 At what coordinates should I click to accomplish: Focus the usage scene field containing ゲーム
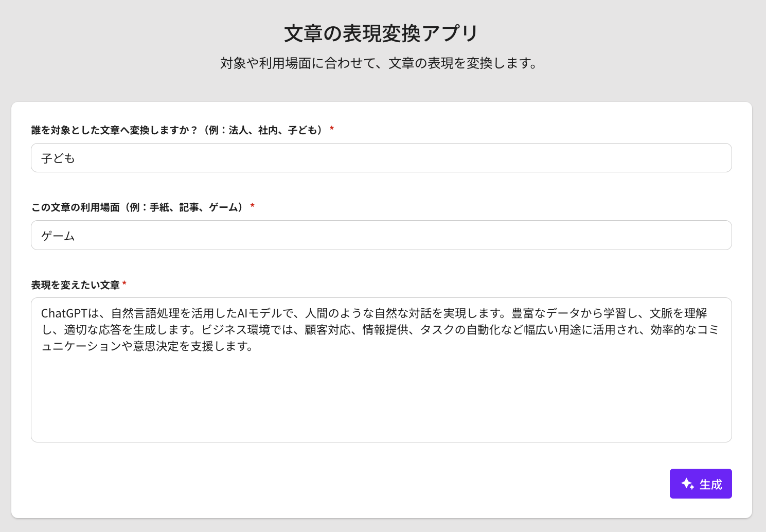381,236
